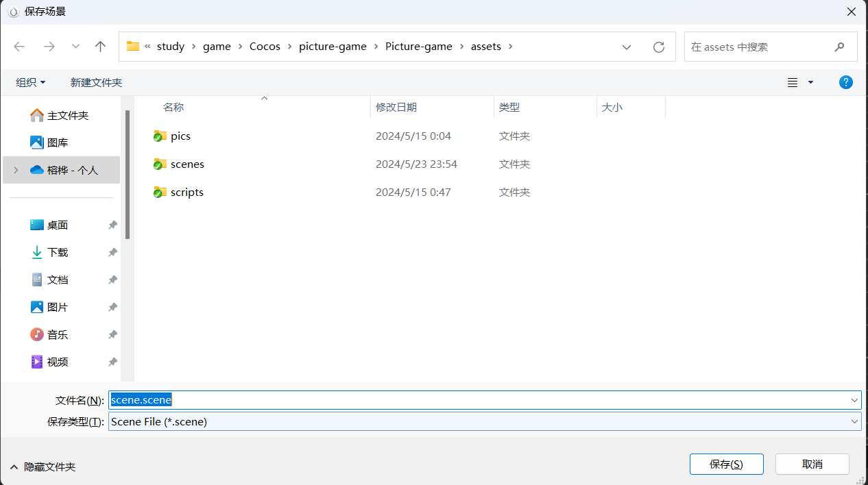Image resolution: width=868 pixels, height=485 pixels.
Task: Click the search magnifier icon
Action: [839, 47]
